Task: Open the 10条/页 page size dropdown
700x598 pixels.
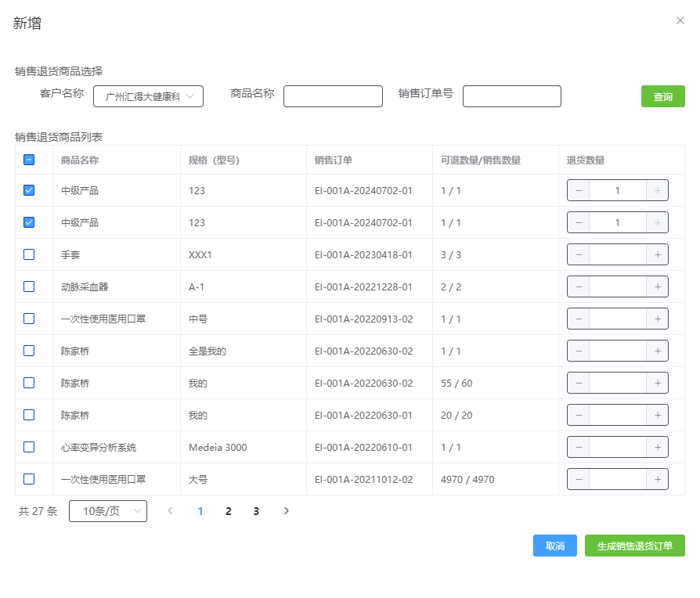Action: pyautogui.click(x=108, y=511)
